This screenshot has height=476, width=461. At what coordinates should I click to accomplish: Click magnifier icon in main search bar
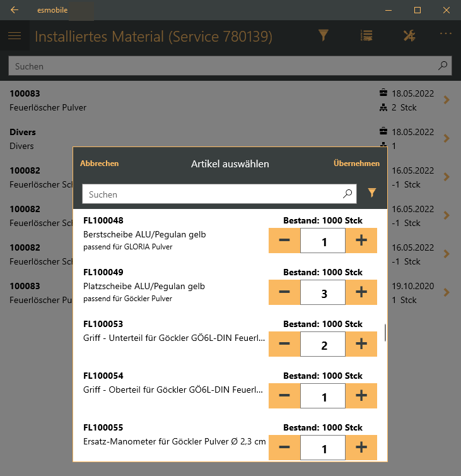(x=443, y=66)
